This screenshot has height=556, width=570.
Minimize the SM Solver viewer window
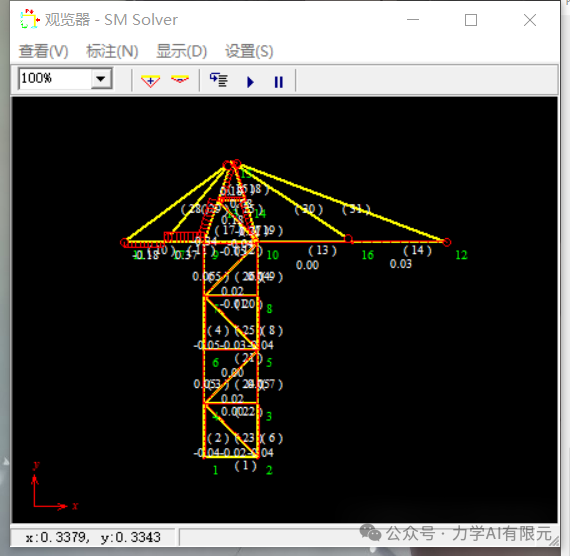413,20
